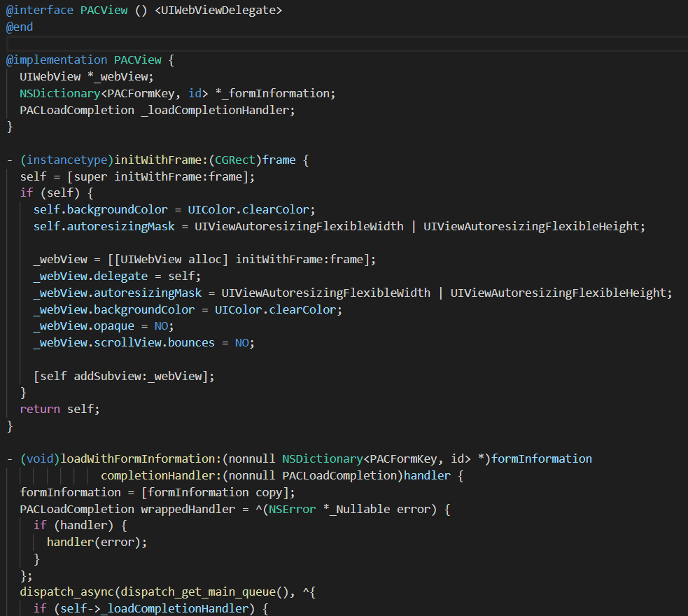This screenshot has height=616, width=688.
Task: Click self->_loadCompletionHandler expression
Action: [x=154, y=609]
